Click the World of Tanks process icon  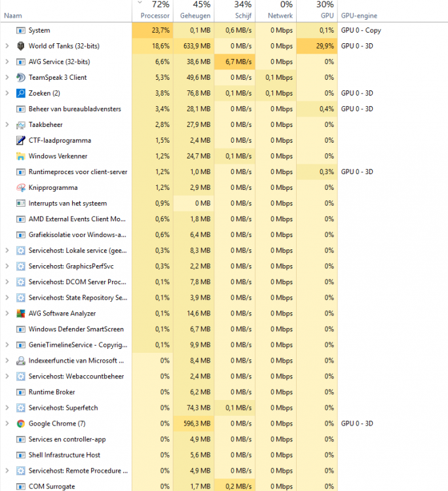20,46
